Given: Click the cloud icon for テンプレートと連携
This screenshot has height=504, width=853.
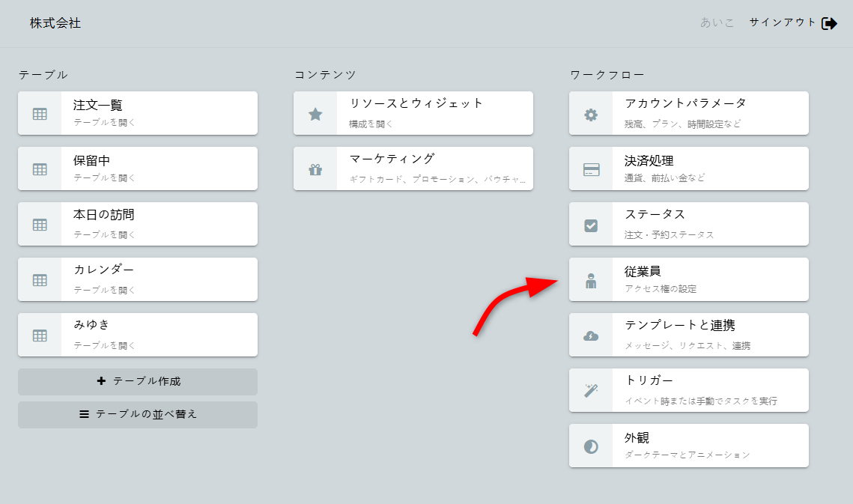Looking at the screenshot, I should point(591,336).
